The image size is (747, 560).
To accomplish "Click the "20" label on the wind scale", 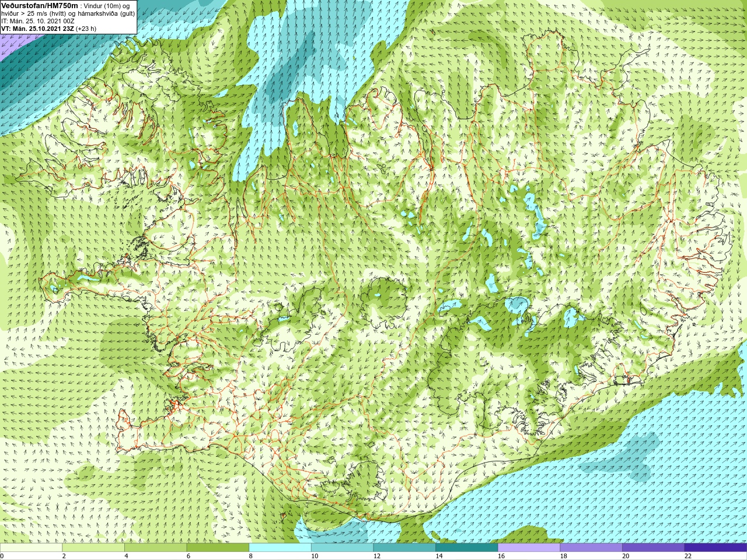I will [x=626, y=556].
